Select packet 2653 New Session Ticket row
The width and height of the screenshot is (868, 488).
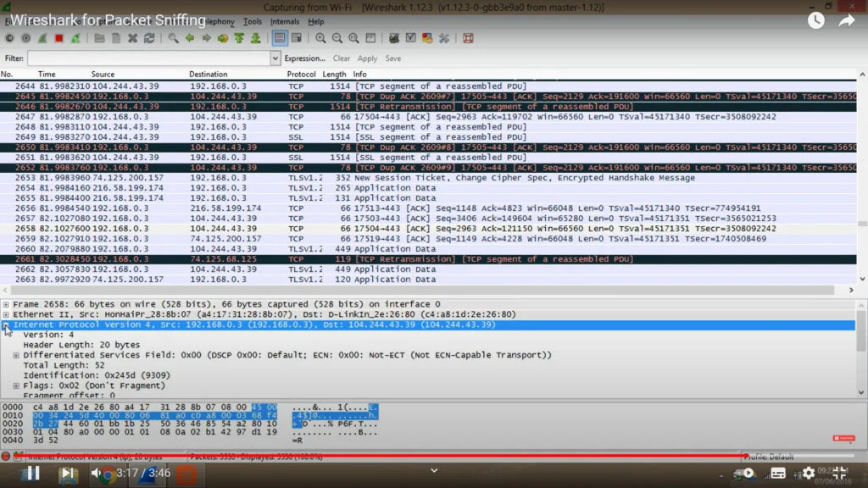coord(428,178)
